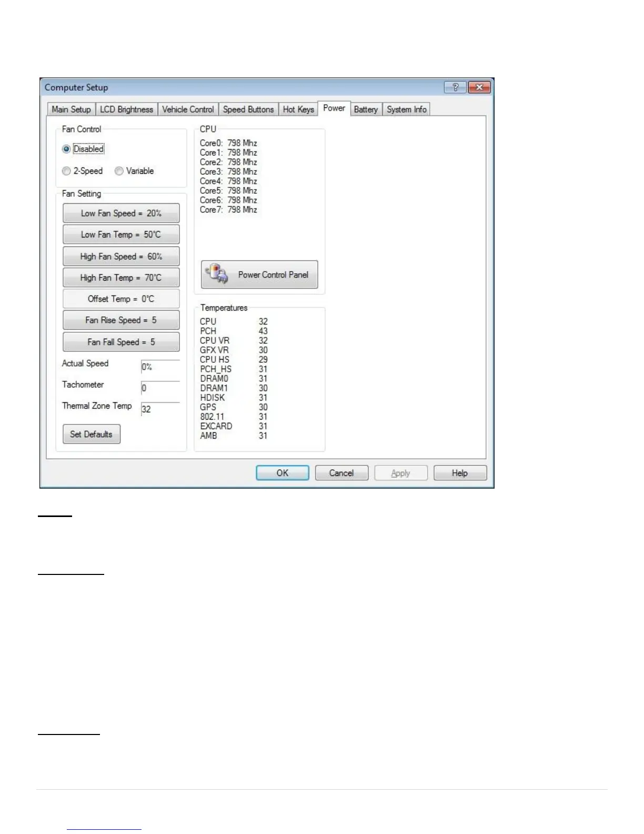This screenshot has width=644, height=834.
Task: Open the Speed Buttons tab
Action: click(248, 110)
